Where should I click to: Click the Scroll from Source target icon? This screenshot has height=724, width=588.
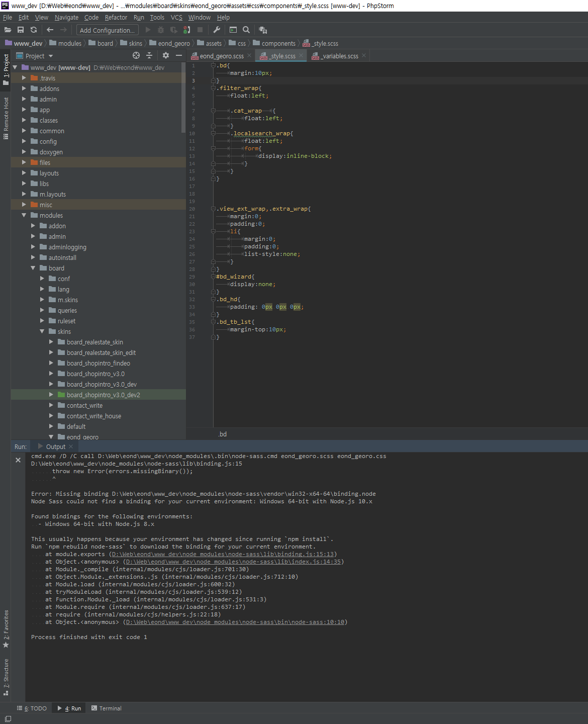point(136,55)
